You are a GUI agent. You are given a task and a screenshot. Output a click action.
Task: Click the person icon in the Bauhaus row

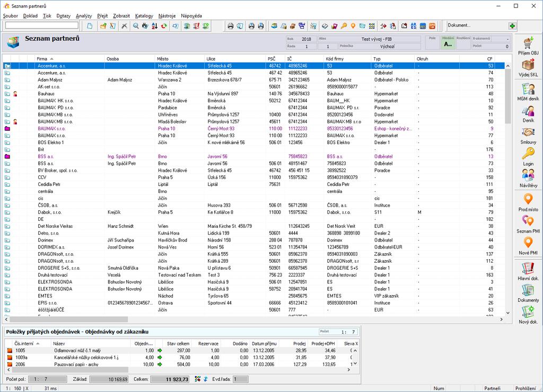pos(15,94)
